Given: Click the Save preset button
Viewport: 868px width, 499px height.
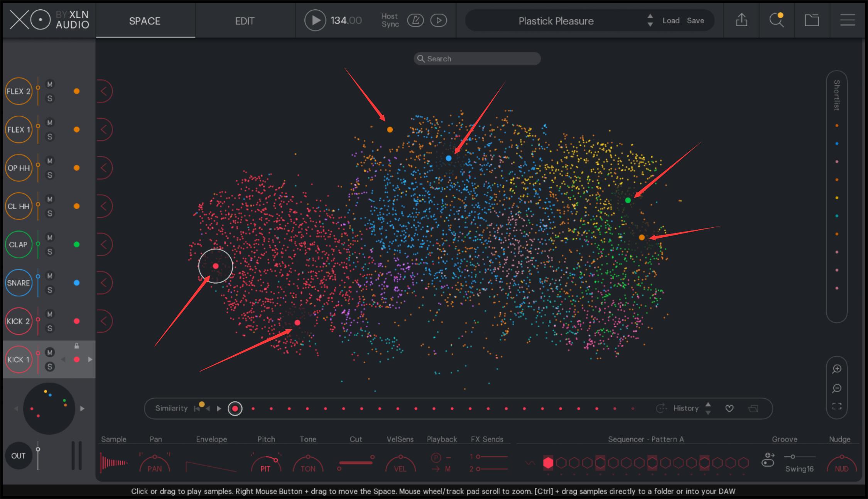Looking at the screenshot, I should [x=695, y=21].
